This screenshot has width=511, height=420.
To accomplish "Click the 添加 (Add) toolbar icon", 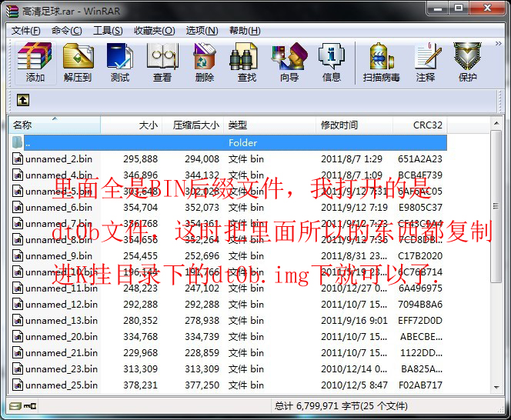I will click(35, 62).
